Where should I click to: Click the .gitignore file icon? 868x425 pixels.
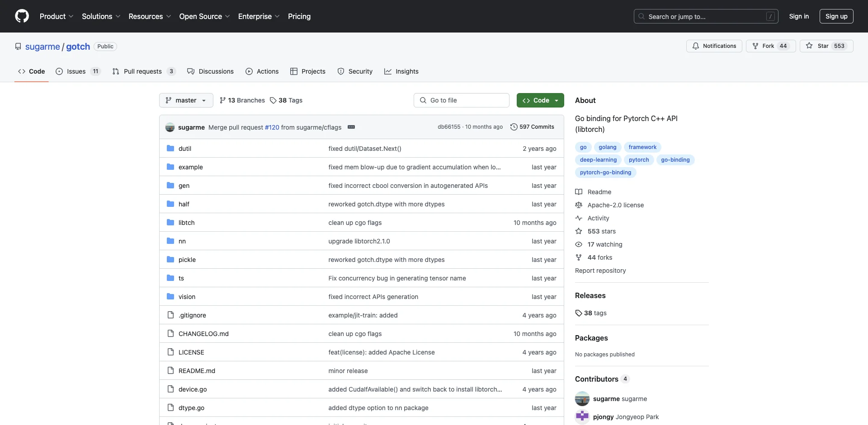[170, 315]
